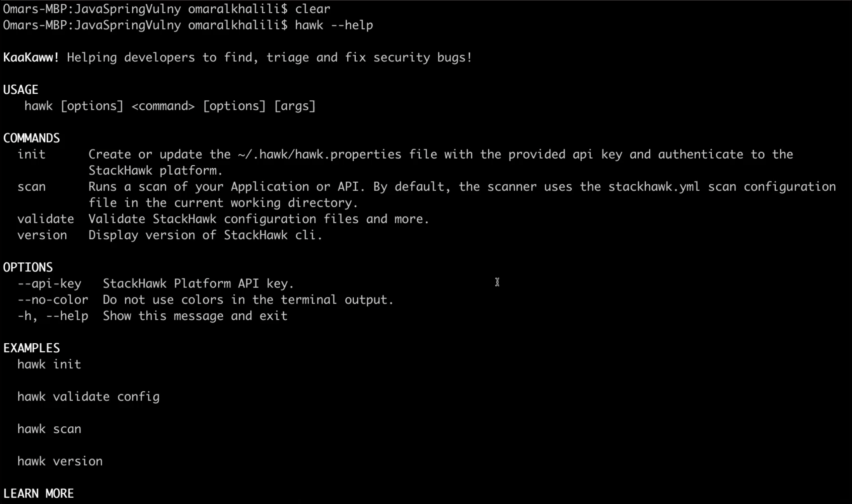The width and height of the screenshot is (852, 504).
Task: Click the OPTIONS section header
Action: click(28, 267)
